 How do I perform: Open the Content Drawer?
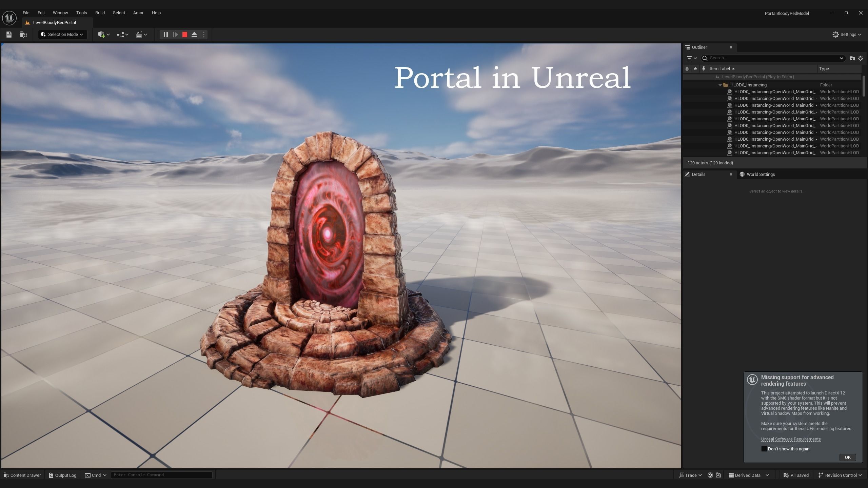(22, 475)
